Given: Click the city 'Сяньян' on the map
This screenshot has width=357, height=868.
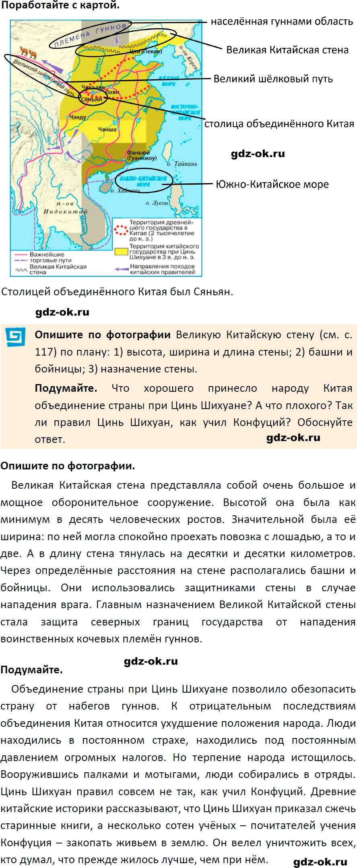Looking at the screenshot, I should [92, 99].
